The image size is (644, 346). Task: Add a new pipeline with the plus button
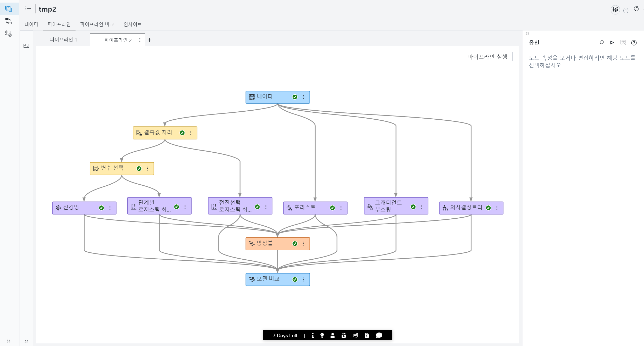coord(150,40)
